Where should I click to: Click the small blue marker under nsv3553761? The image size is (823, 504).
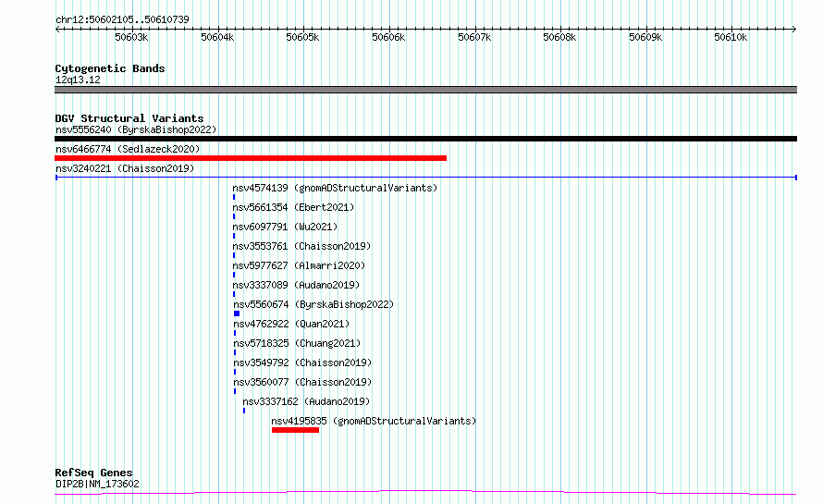point(234,255)
